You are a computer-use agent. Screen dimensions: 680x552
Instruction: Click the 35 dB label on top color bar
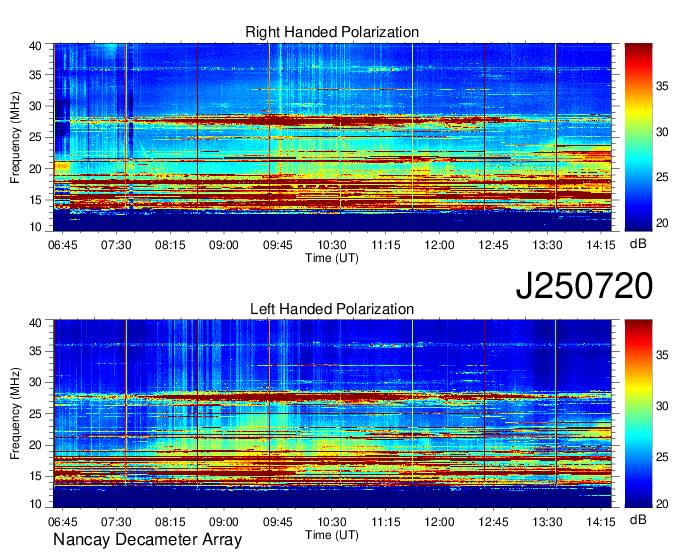pos(662,86)
